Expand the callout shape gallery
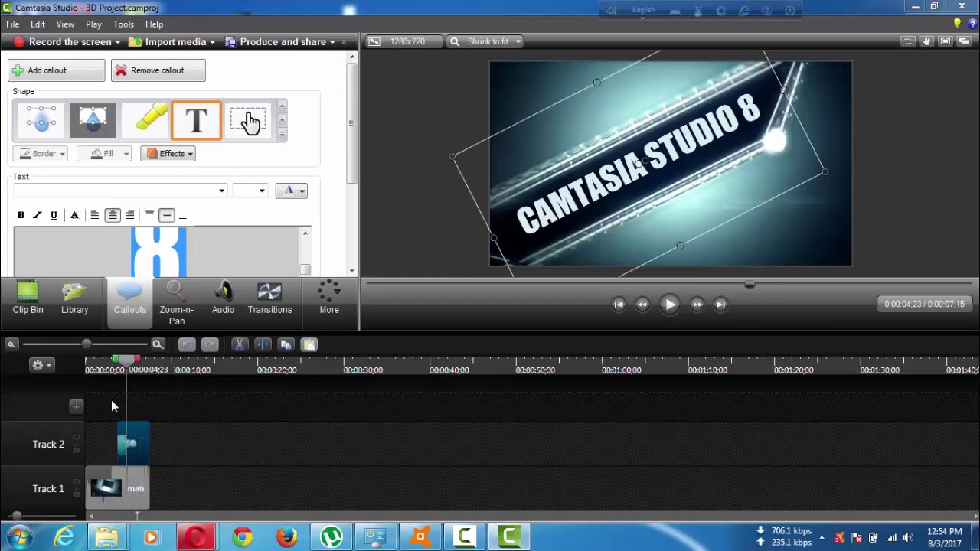This screenshot has height=551, width=980. pos(282,135)
